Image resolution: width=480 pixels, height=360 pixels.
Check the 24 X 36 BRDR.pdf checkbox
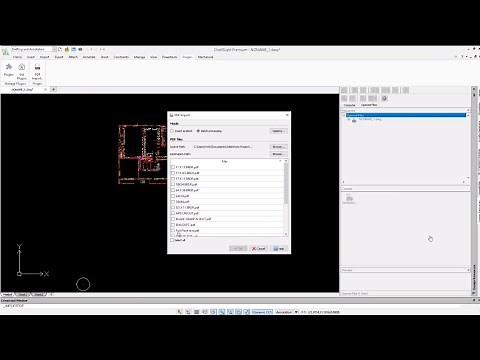click(173, 190)
